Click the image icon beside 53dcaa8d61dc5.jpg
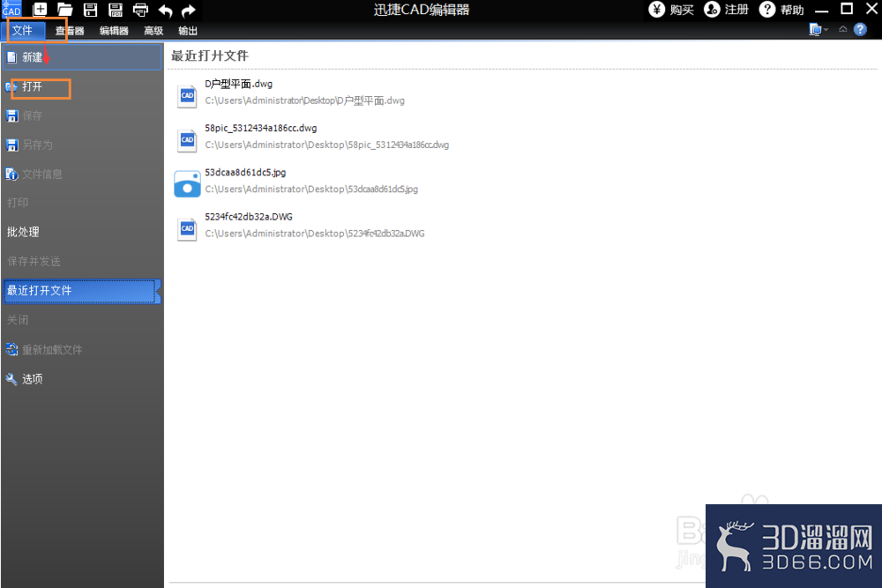The image size is (882, 588). point(187,184)
